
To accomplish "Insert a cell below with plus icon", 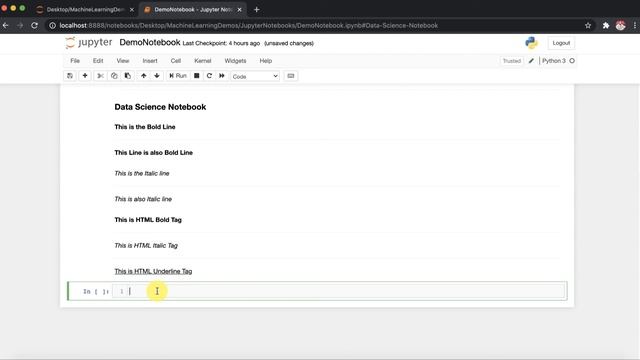I will click(x=85, y=76).
